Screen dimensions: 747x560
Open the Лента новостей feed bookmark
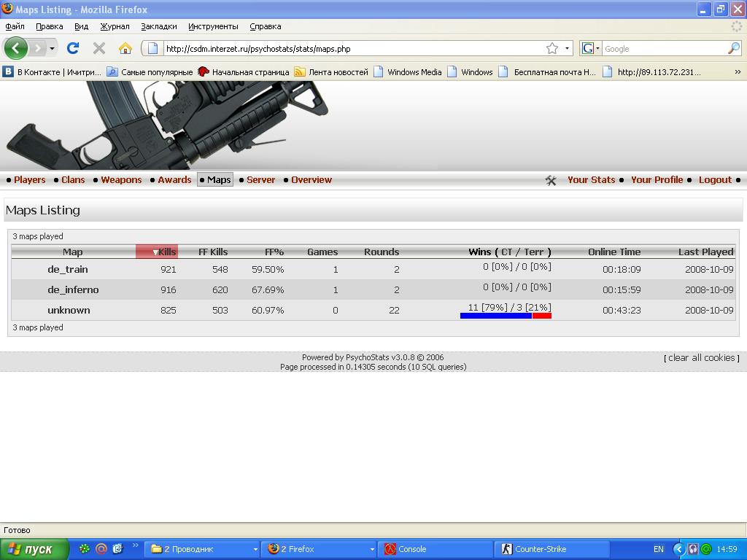[331, 72]
